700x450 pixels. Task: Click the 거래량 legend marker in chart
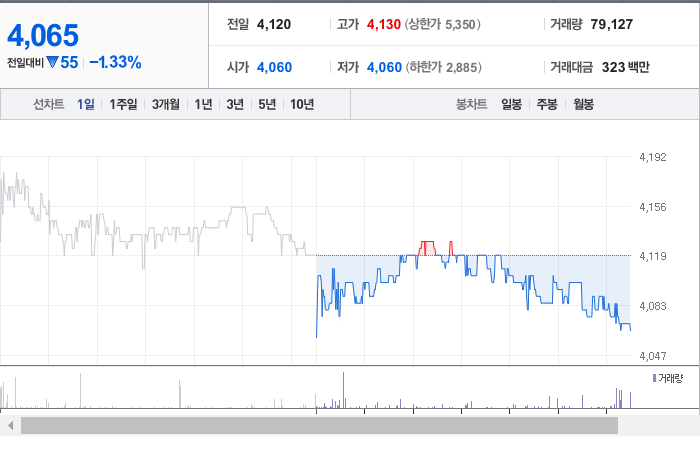coord(654,378)
